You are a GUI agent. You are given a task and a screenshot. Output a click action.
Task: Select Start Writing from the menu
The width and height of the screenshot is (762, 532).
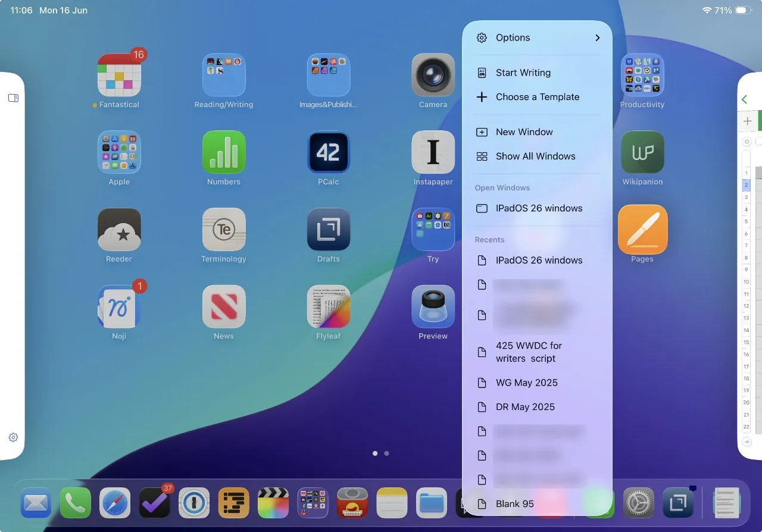[523, 73]
